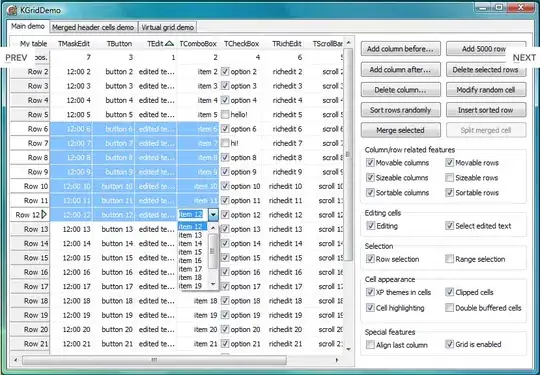Enable Align last column checkbox
540x375 pixels.
coord(370,345)
